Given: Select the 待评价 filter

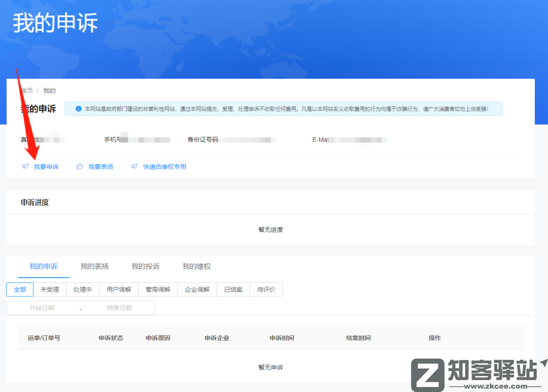Looking at the screenshot, I should pyautogui.click(x=266, y=289).
